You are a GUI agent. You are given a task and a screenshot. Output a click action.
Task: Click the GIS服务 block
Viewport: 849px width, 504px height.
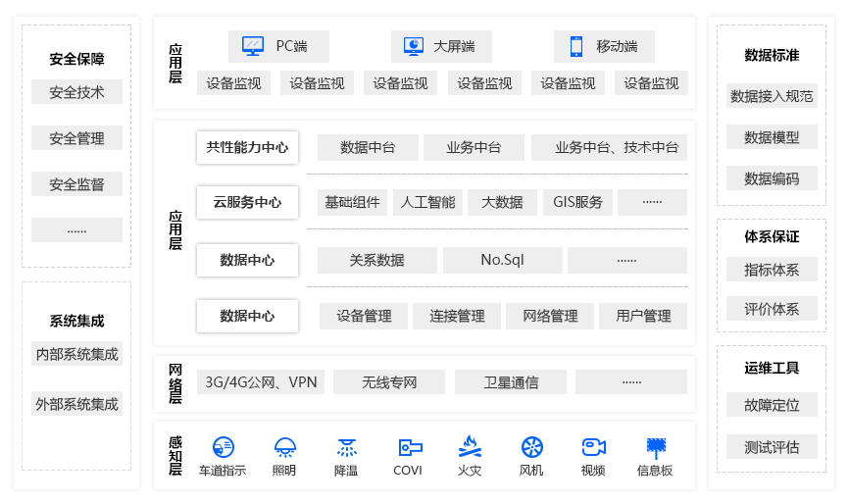pos(578,203)
